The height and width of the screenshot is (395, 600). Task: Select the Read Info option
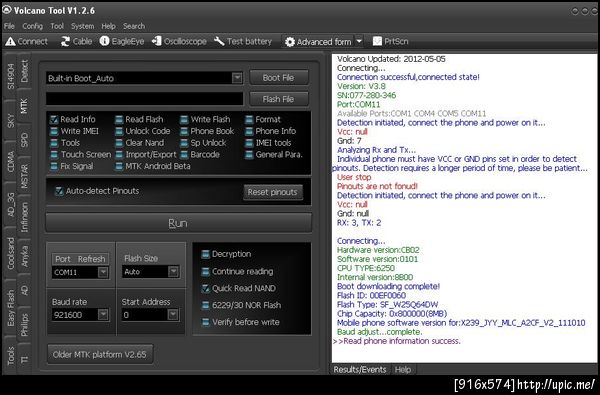pos(73,119)
